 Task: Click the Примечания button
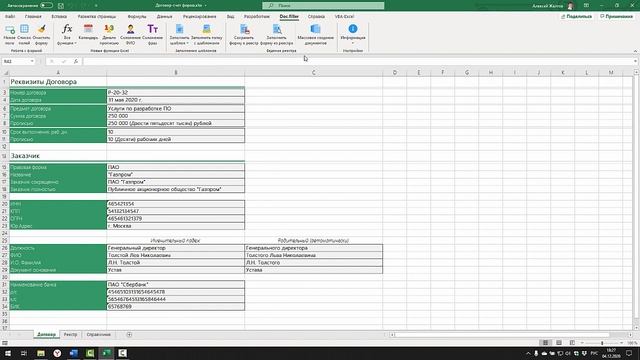616,16
